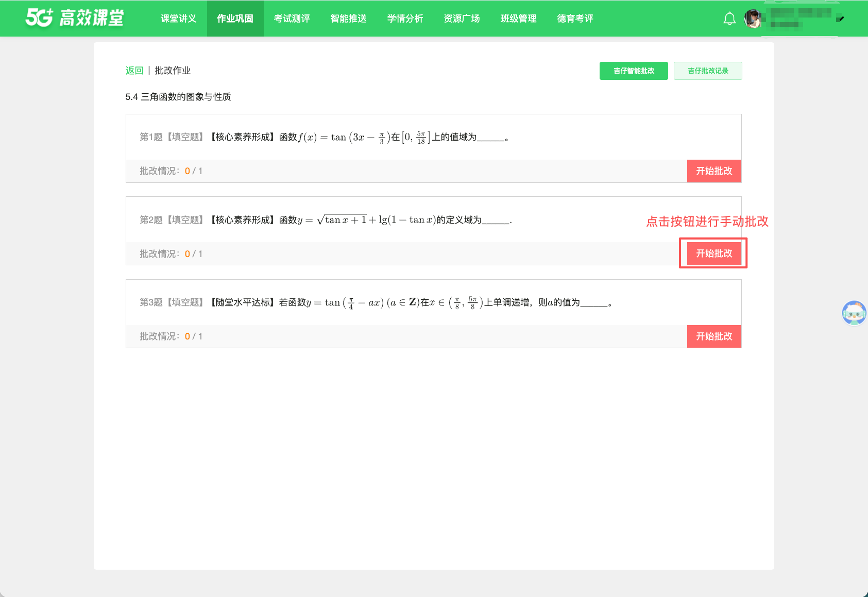
Task: Open the 智能推送 tab
Action: tap(349, 19)
